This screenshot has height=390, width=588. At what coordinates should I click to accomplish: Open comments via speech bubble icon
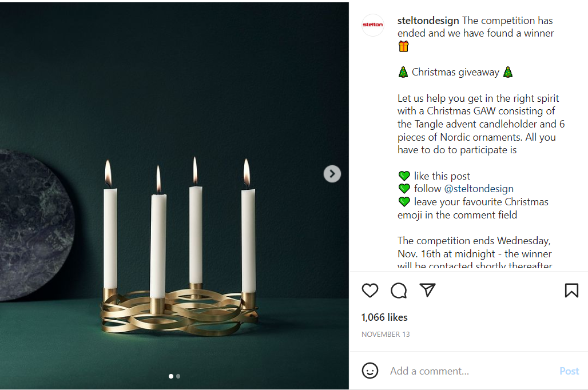click(x=399, y=290)
